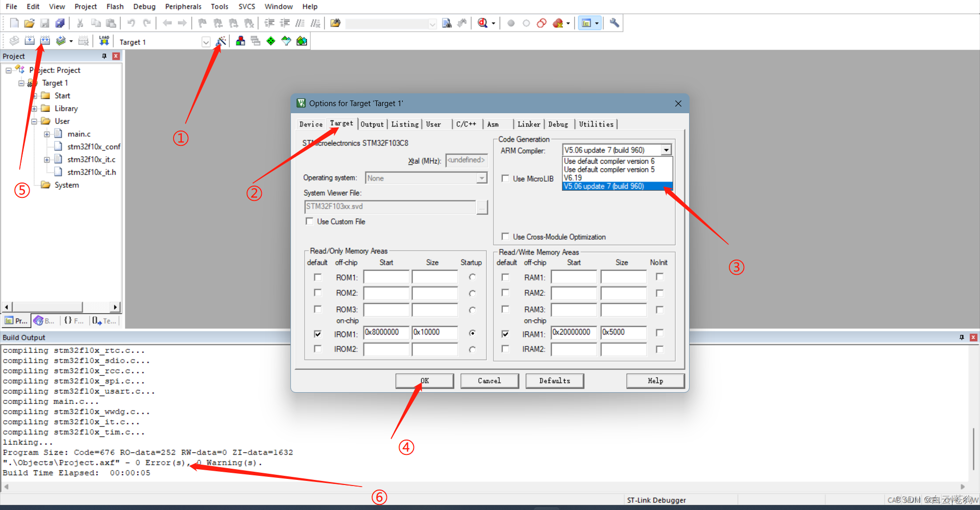Click the Build Output horizontal scrollbar
980x510 pixels.
tap(485, 487)
